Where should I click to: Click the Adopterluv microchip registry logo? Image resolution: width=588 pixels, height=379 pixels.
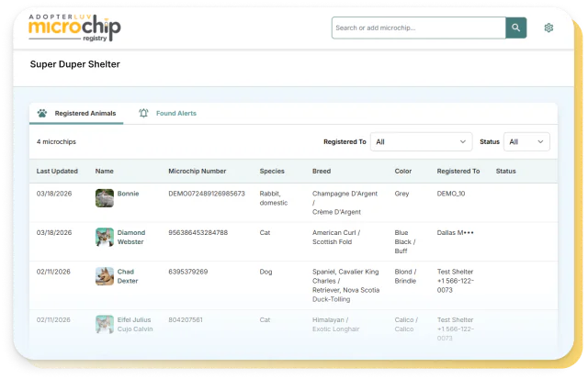[x=74, y=28]
